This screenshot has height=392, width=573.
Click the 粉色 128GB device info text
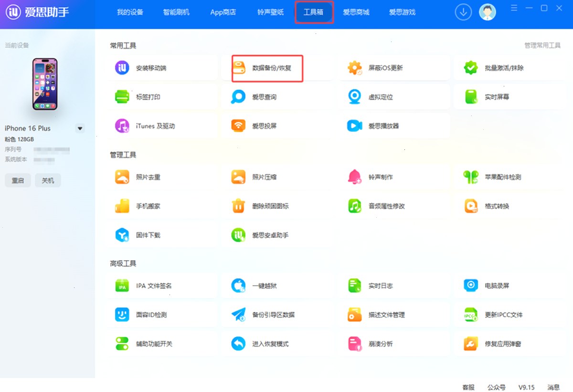pyautogui.click(x=19, y=139)
